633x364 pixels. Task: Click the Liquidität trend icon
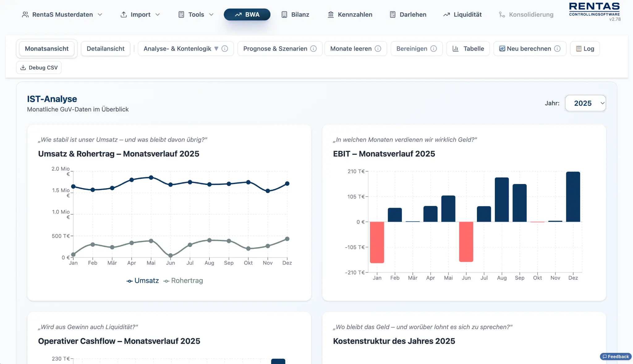click(446, 14)
